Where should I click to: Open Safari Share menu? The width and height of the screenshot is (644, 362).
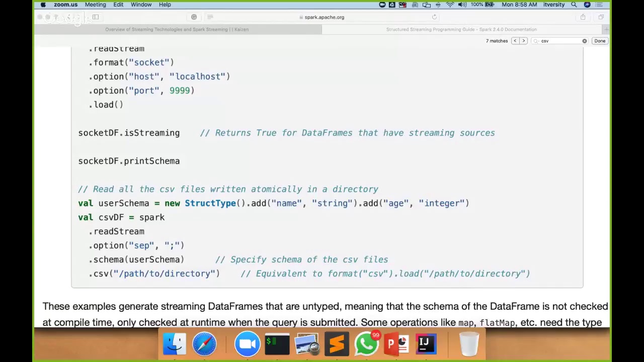point(583,17)
